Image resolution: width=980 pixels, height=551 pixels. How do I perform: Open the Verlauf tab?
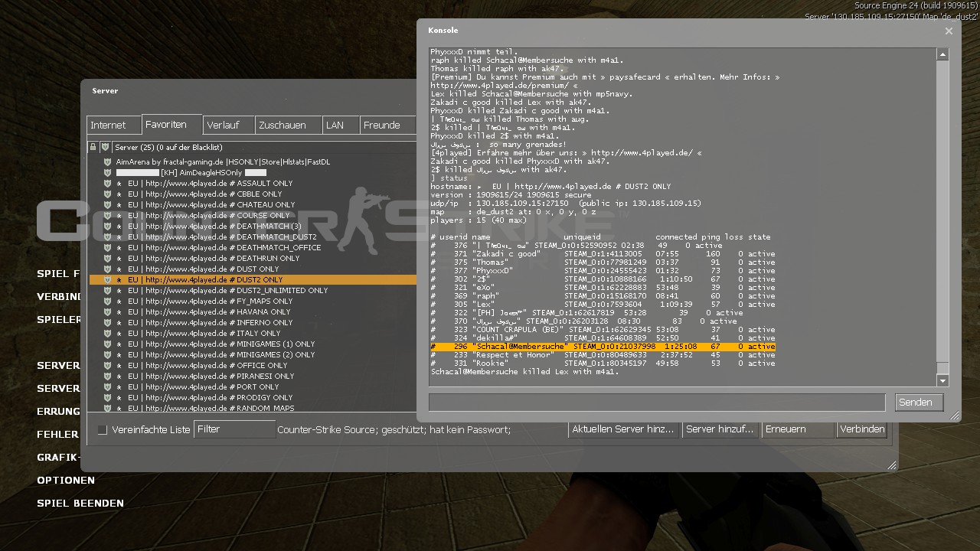(228, 126)
